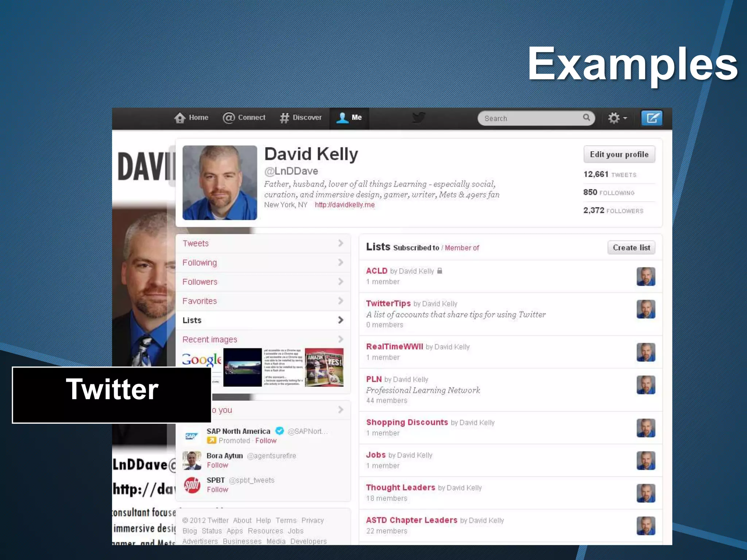This screenshot has width=747, height=560.
Task: Click the Connect @ icon
Action: 229,118
